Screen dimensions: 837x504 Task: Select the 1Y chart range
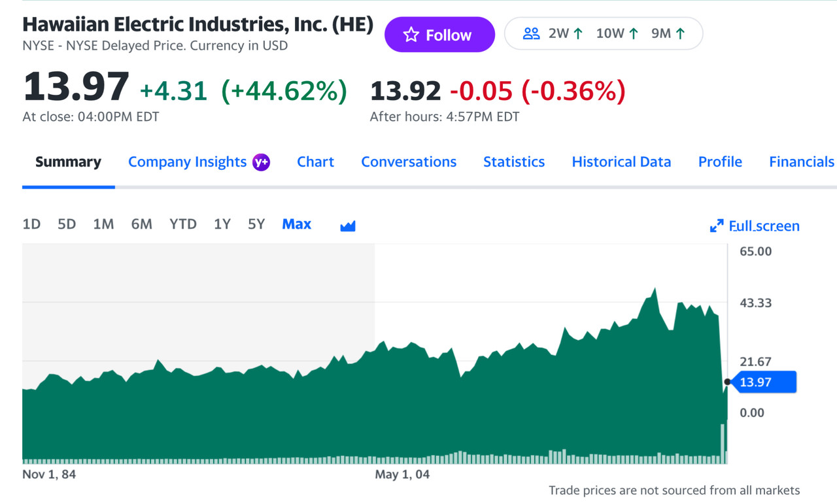coord(222,224)
